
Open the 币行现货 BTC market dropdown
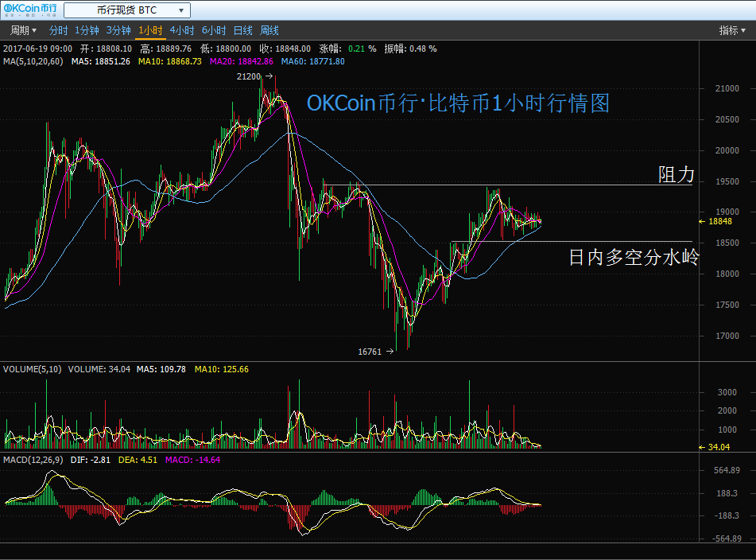coord(126,10)
